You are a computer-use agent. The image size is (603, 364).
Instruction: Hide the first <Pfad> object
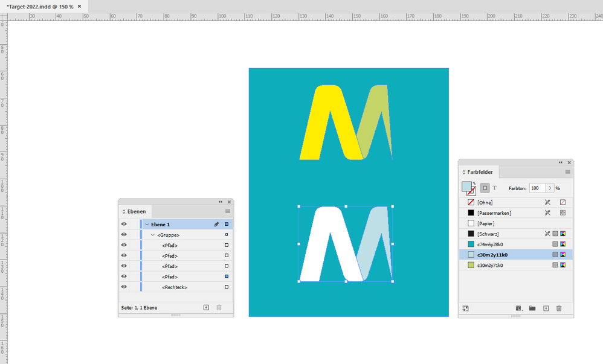[124, 245]
